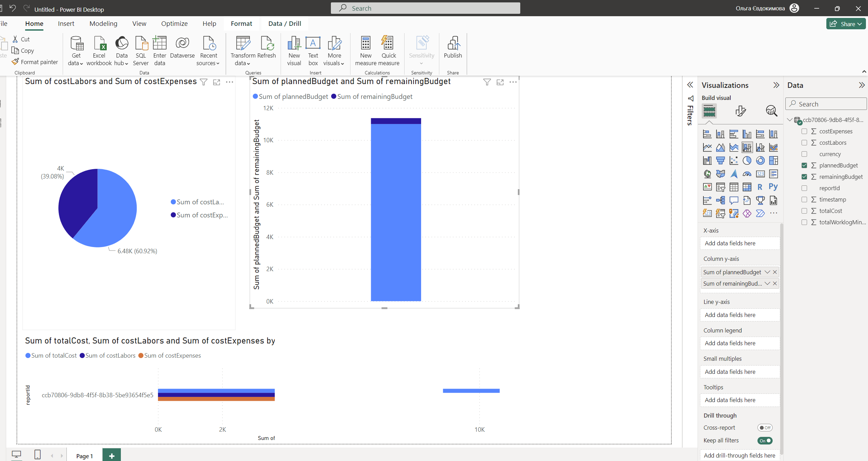Click the New measure icon
This screenshot has height=461, width=868.
[x=366, y=49]
